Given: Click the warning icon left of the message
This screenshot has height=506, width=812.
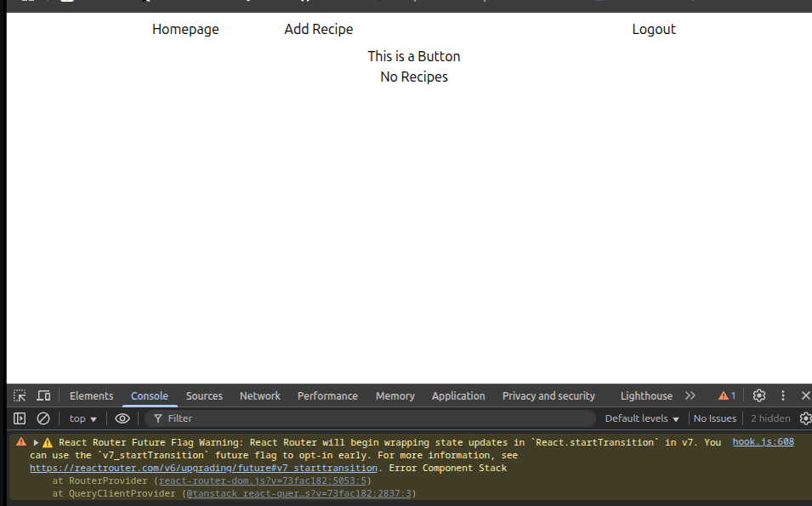Looking at the screenshot, I should point(21,441).
